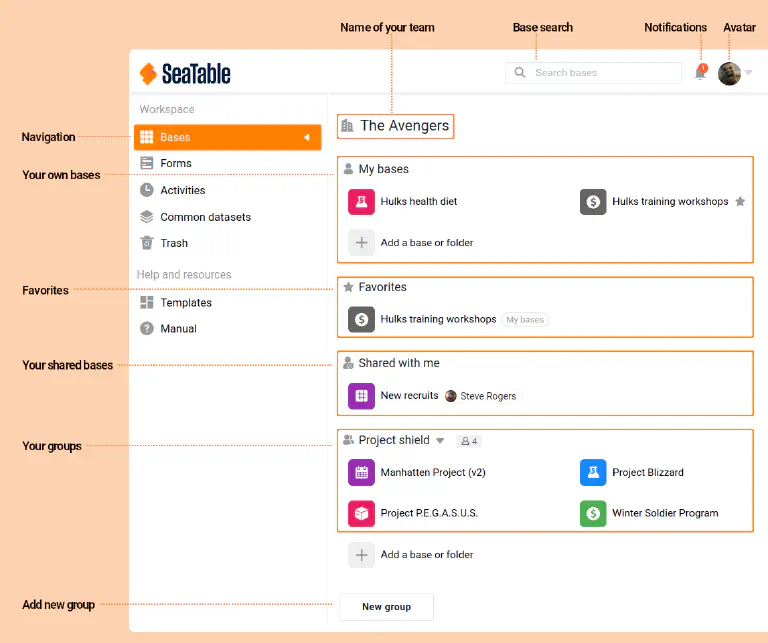Click the SeaTable logo
The width and height of the screenshot is (768, 643).
185,73
